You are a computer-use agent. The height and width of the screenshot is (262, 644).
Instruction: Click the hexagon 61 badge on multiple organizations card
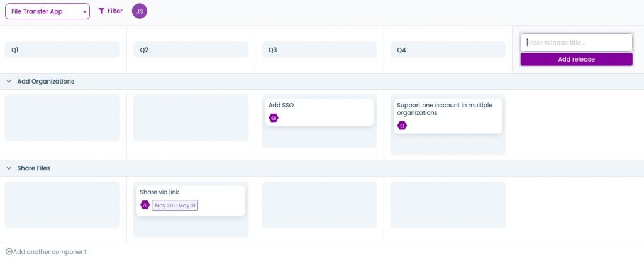(402, 126)
